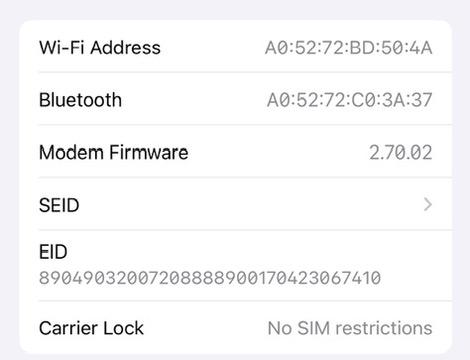Select the EID label
Screen dimensions: 470x360
[x=53, y=252]
